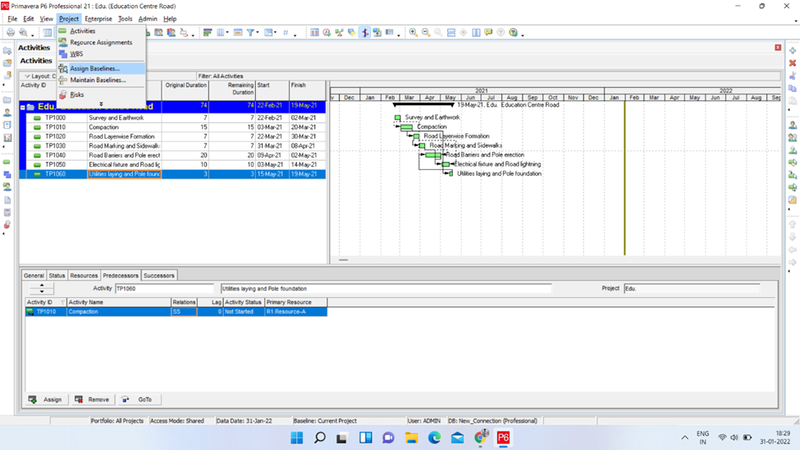Click the Zoom Out magnifier icon

(x=426, y=33)
